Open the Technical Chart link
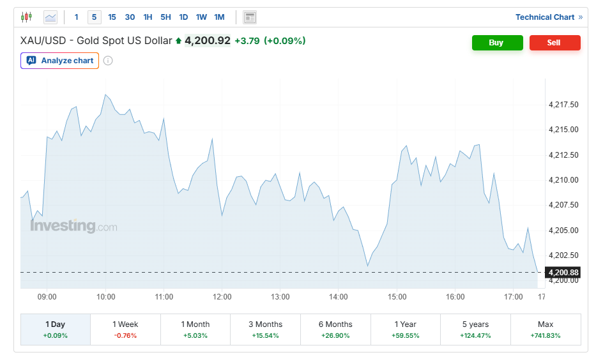The height and width of the screenshot is (364, 596). [548, 17]
